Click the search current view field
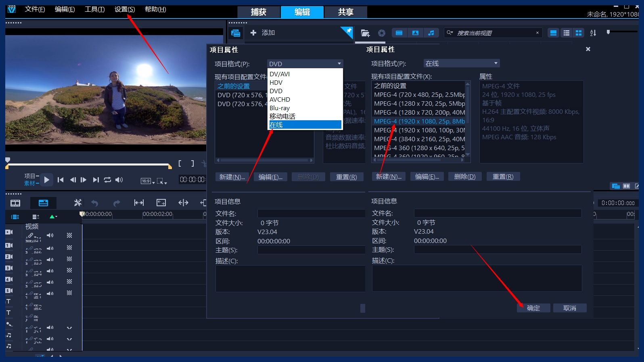This screenshot has width=644, height=362. (492, 33)
